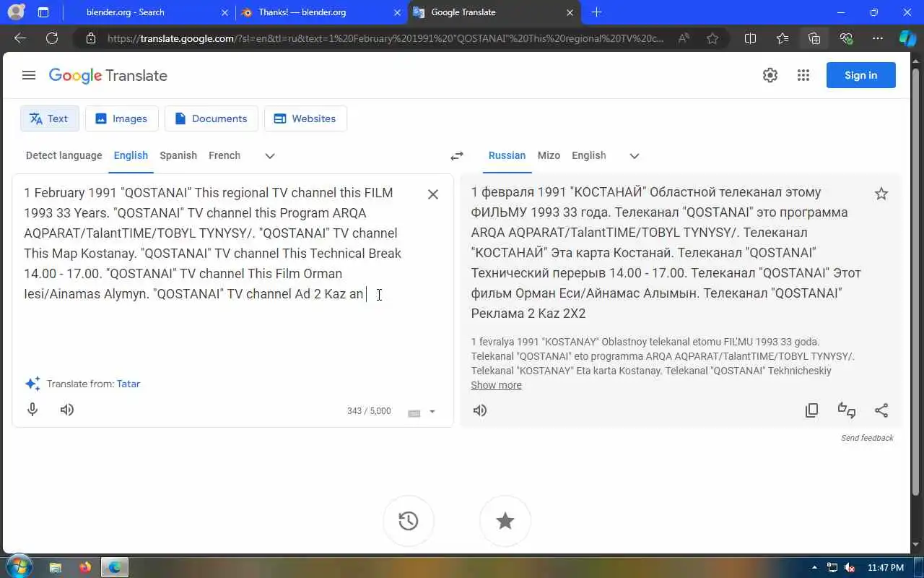
Task: Select Spanish as source language
Action: tap(178, 155)
